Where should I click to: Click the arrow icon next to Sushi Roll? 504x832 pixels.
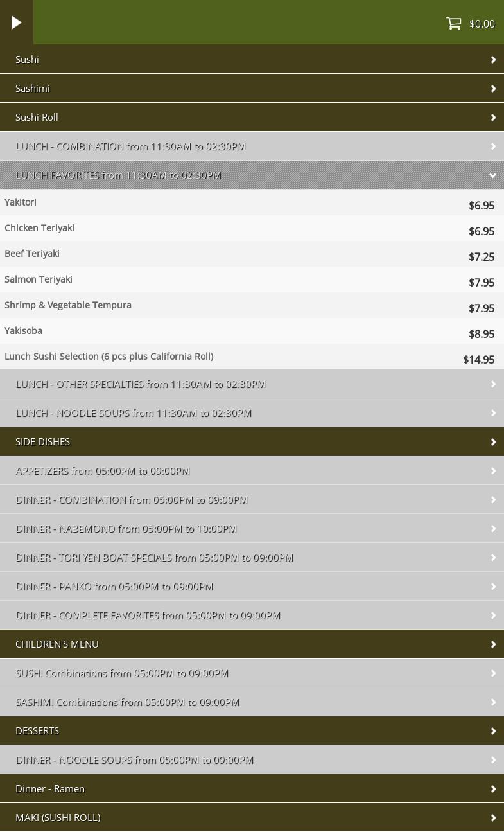coord(493,118)
